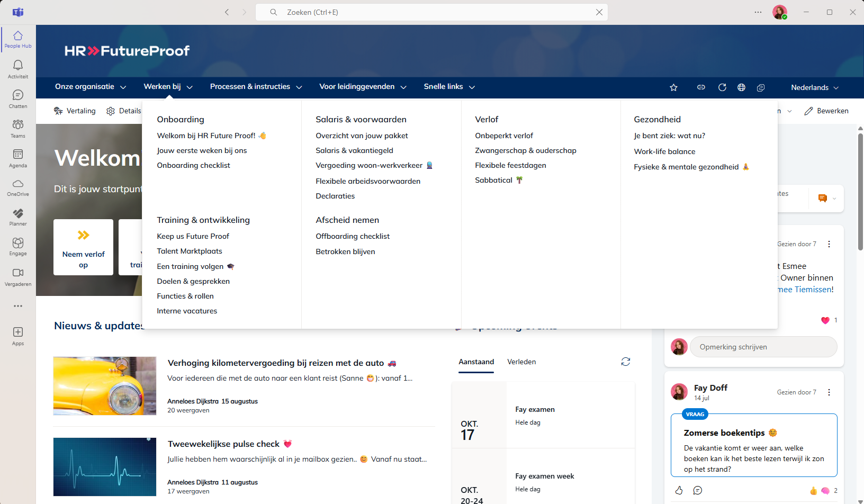Open the Vertaling translation option
Screen dimensions: 864x504
coord(75,111)
